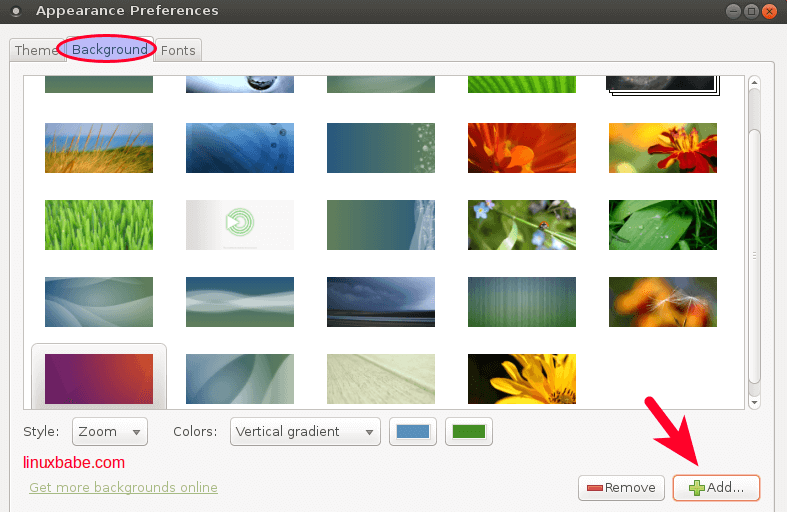
Task: Switch to the Theme tab
Action: click(35, 50)
